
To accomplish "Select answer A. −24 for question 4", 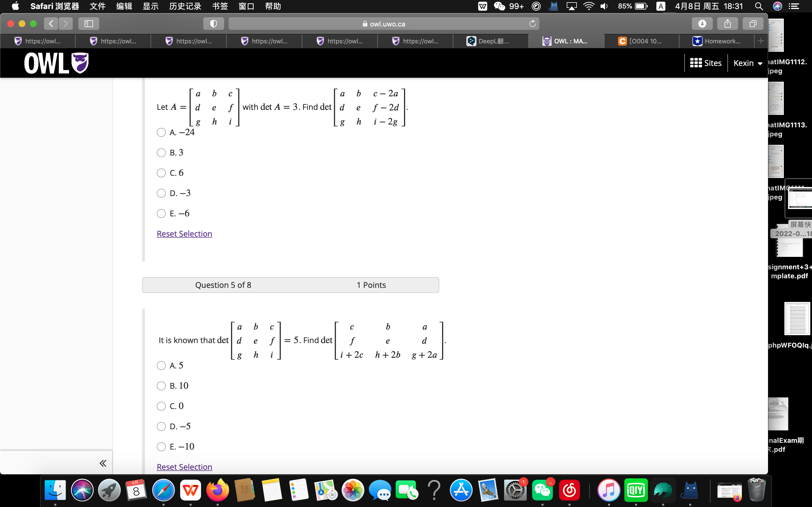I will click(x=161, y=132).
